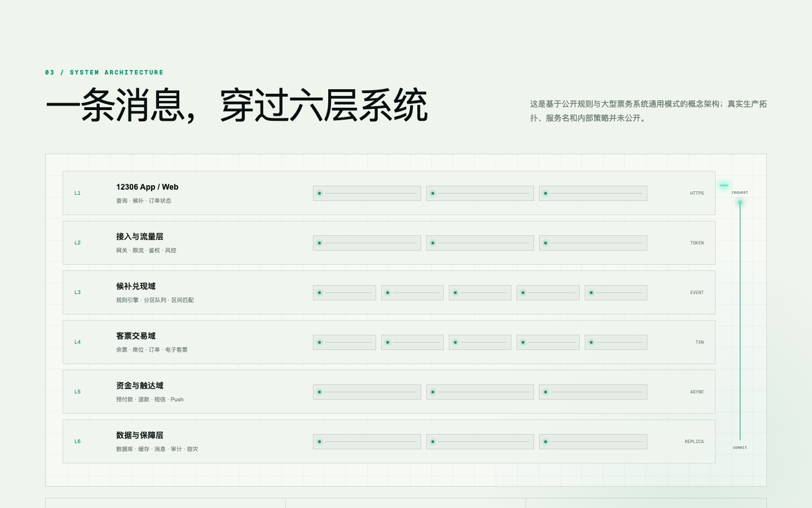Click the REPLICA protocol tag
The image size is (812, 508).
(694, 441)
